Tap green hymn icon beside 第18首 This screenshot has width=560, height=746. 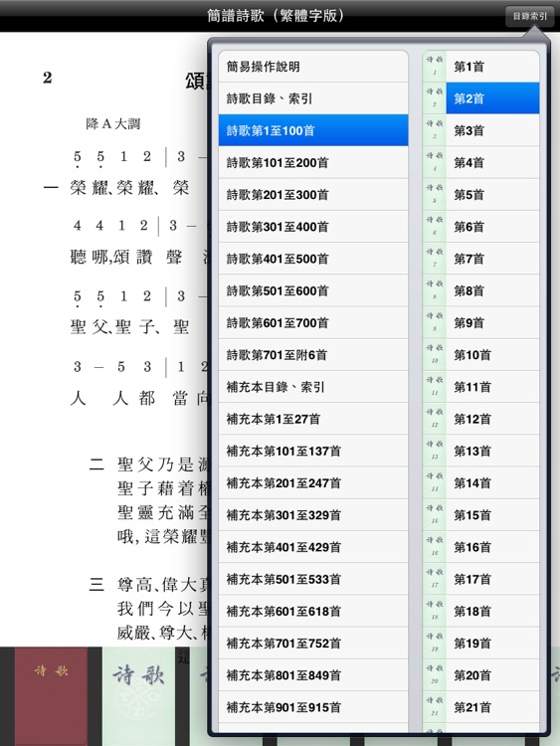pyautogui.click(x=435, y=611)
